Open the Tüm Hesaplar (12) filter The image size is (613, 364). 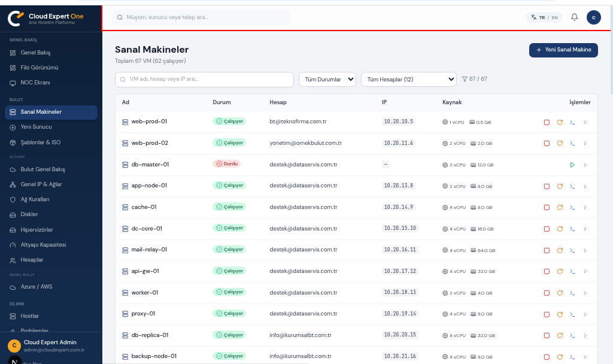click(x=408, y=80)
